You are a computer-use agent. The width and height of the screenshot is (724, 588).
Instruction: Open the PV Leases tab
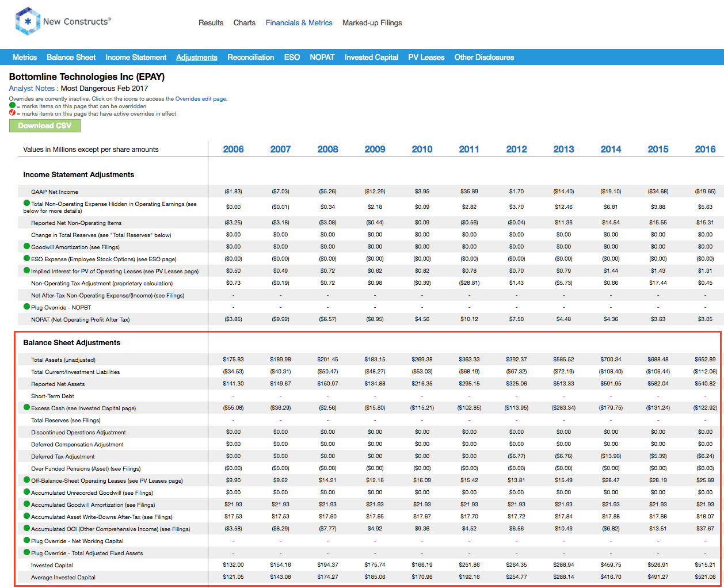coord(426,58)
